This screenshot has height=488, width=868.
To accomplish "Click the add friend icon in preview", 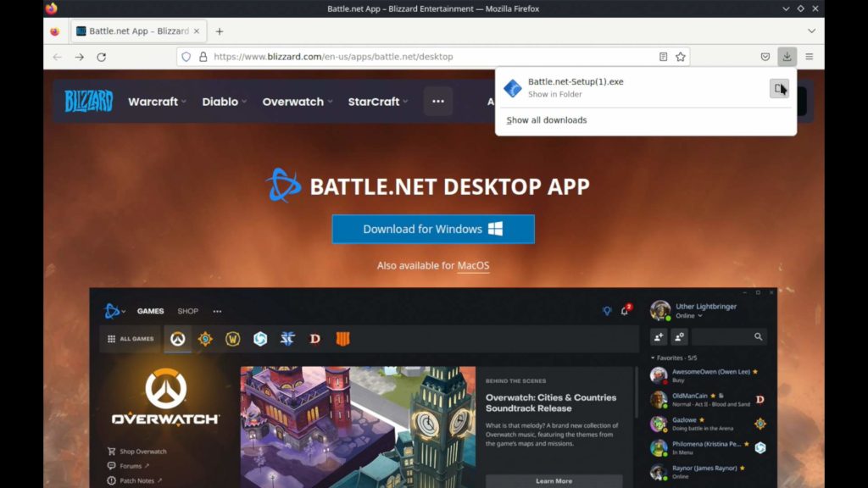I will point(659,336).
